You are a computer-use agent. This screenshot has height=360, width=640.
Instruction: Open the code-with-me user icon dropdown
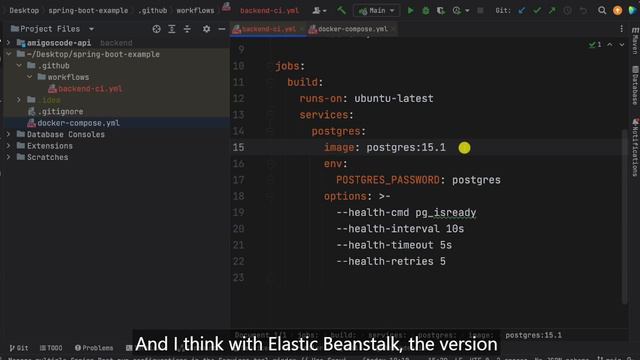pos(319,11)
